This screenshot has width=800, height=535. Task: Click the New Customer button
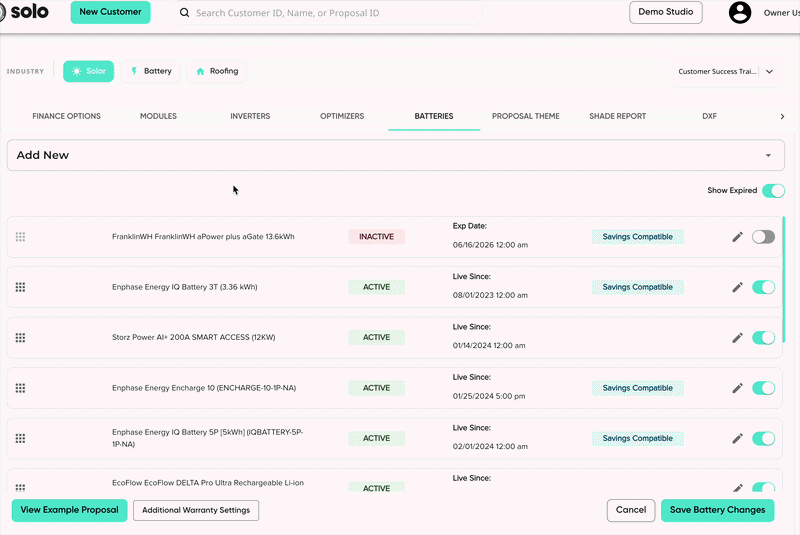click(x=110, y=12)
